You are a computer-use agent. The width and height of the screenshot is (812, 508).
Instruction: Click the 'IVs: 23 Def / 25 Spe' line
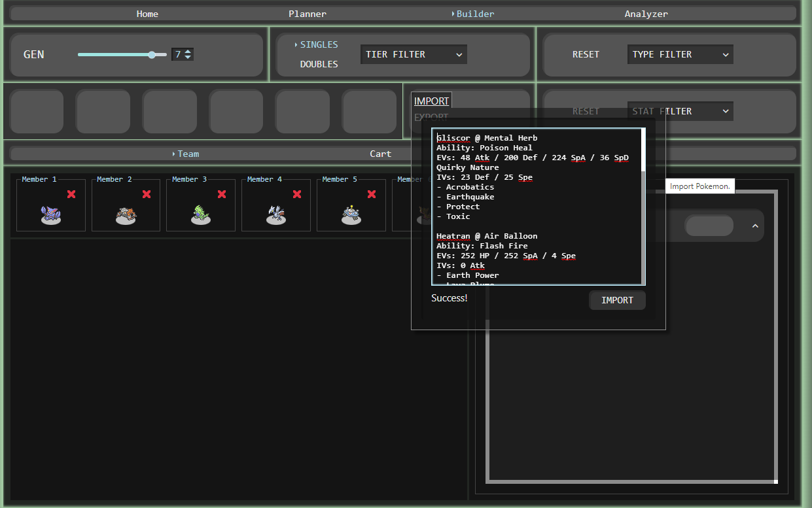[x=484, y=177]
